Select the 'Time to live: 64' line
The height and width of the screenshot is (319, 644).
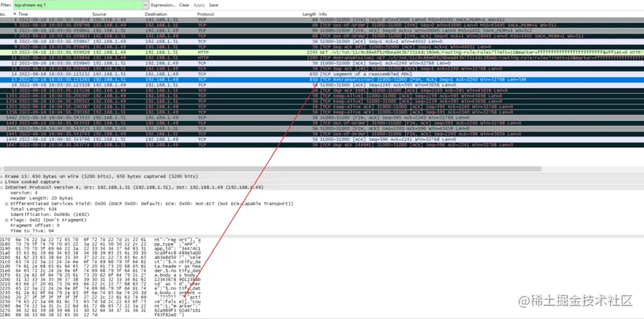click(32, 231)
